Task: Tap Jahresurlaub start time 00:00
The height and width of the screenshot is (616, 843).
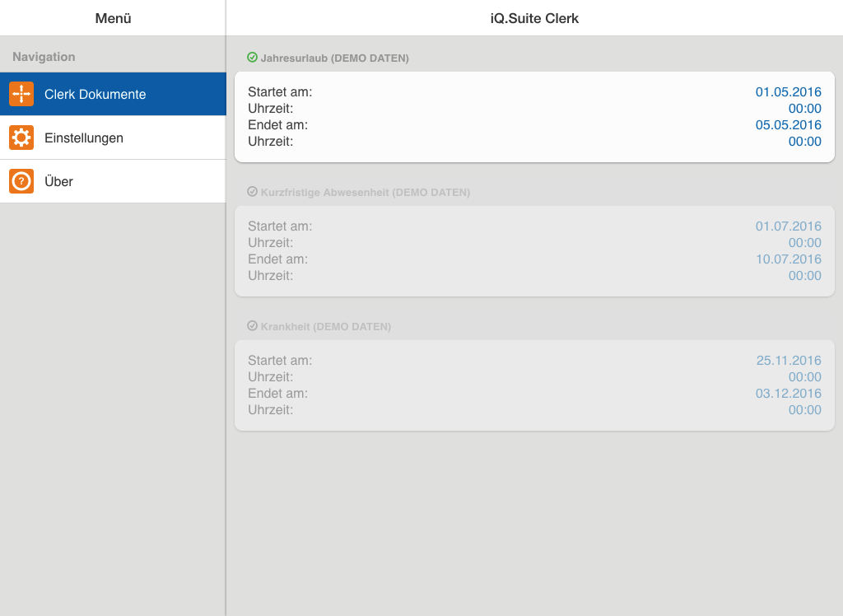Action: [804, 109]
